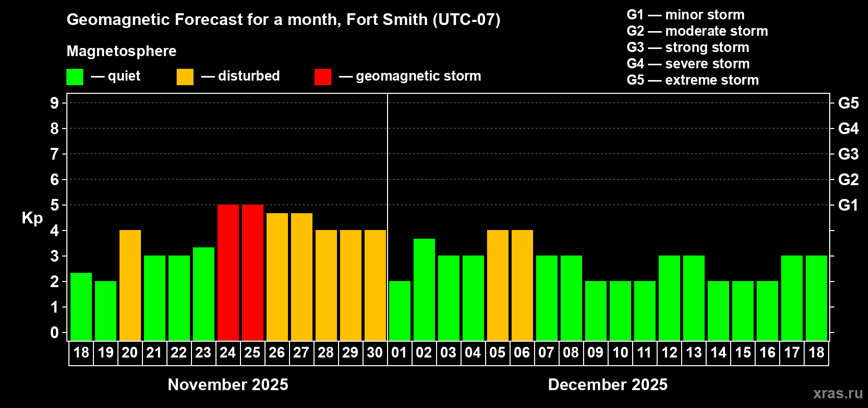Click date label 12 on the axis
This screenshot has width=868, height=408.
tap(669, 352)
